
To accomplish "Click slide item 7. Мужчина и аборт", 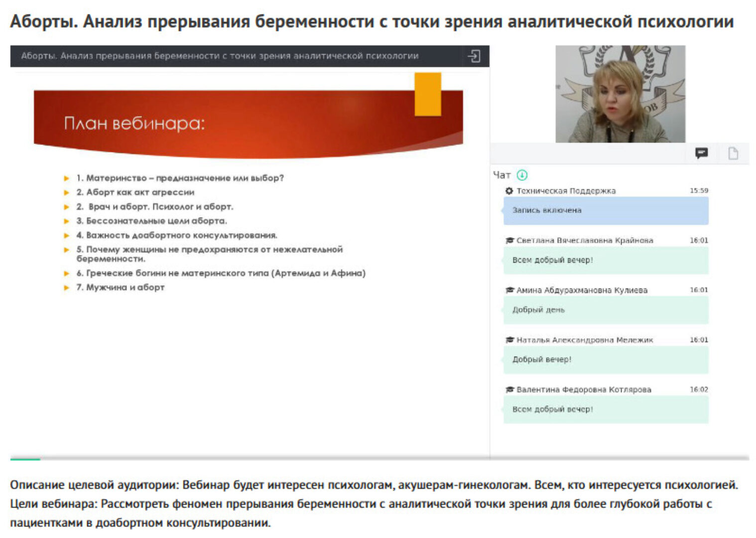I will [x=120, y=287].
